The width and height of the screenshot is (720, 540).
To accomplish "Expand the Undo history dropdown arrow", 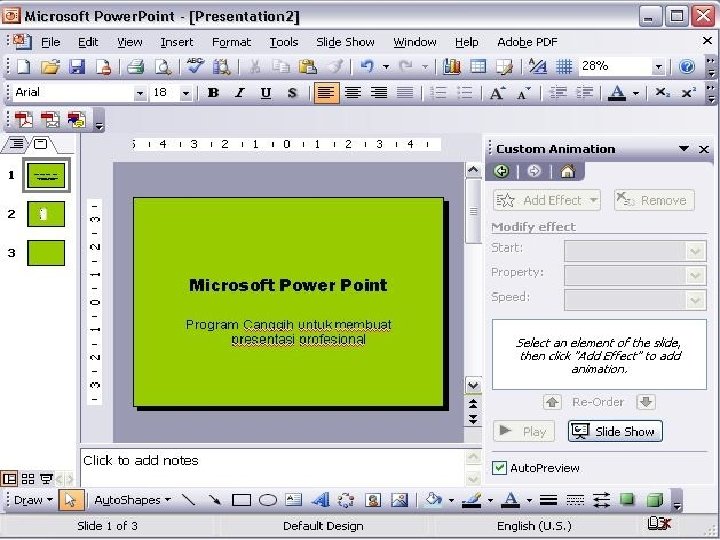I will coord(386,68).
